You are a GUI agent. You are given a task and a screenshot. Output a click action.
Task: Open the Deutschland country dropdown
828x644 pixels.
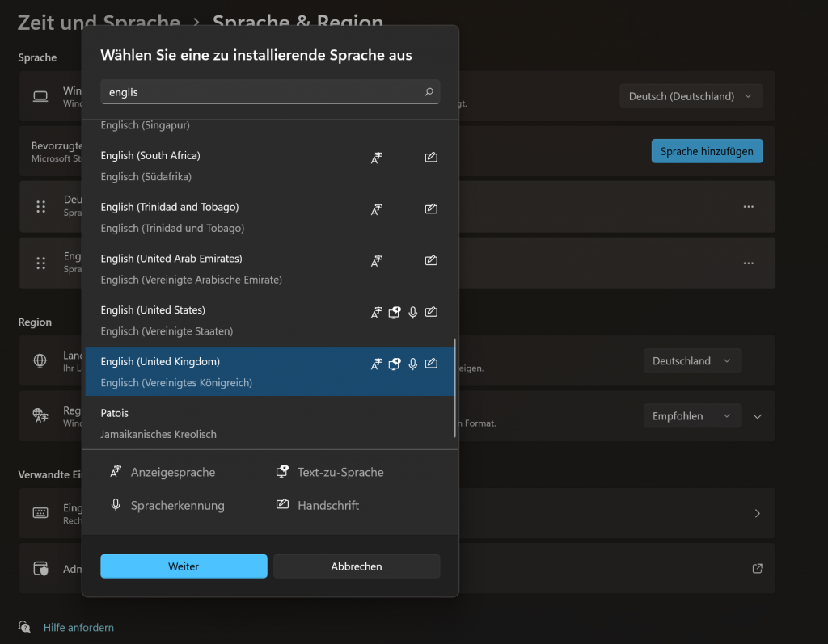click(x=692, y=361)
